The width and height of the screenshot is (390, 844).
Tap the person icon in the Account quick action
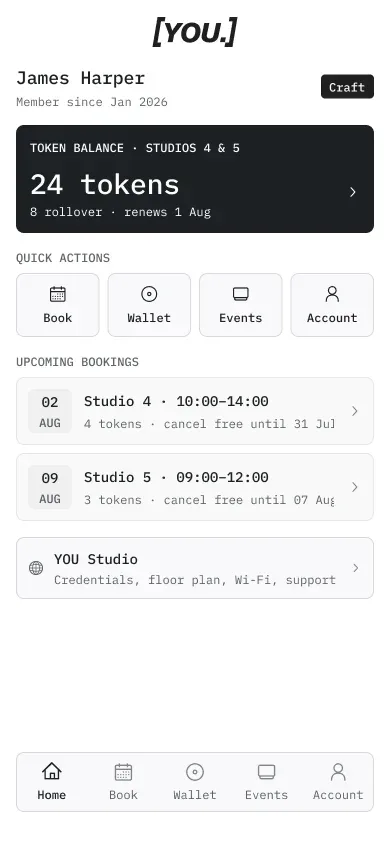(332, 294)
